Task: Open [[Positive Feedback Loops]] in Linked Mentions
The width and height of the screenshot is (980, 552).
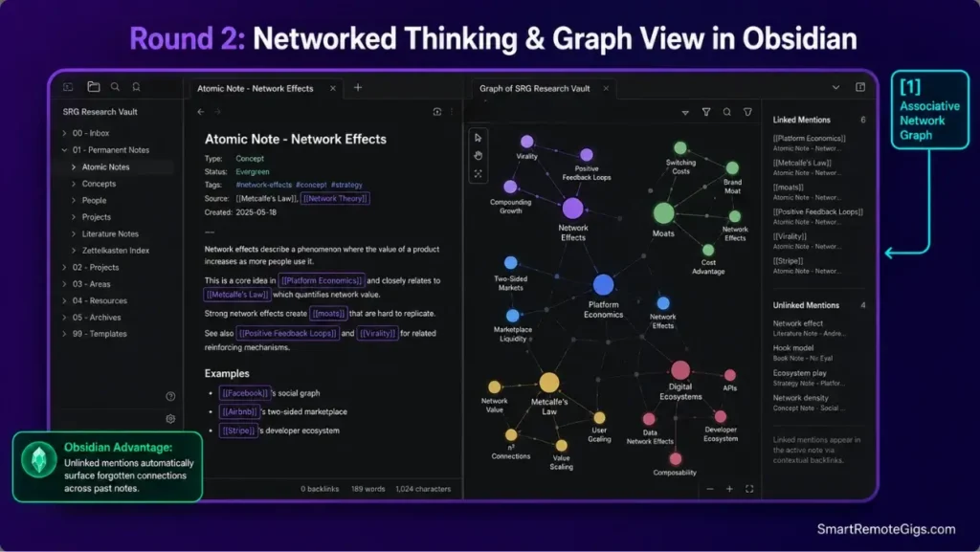Action: coord(817,212)
